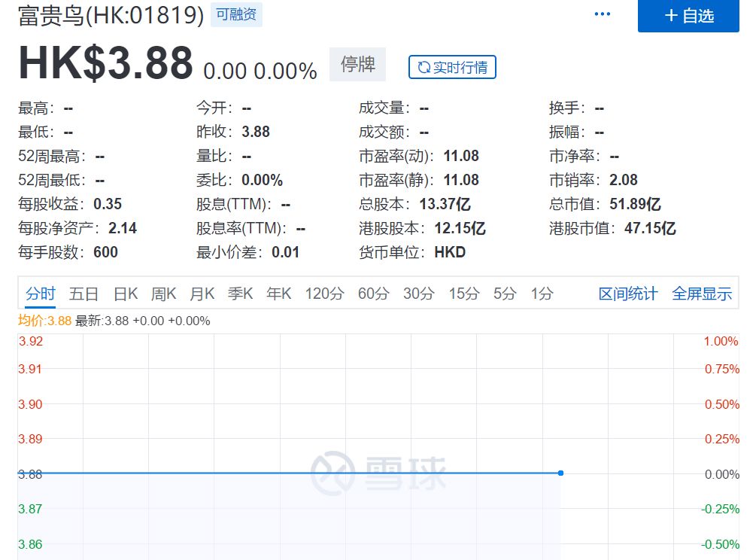Click the 货币单位 value HKD
Viewport: 756px width, 560px height.
(x=450, y=252)
